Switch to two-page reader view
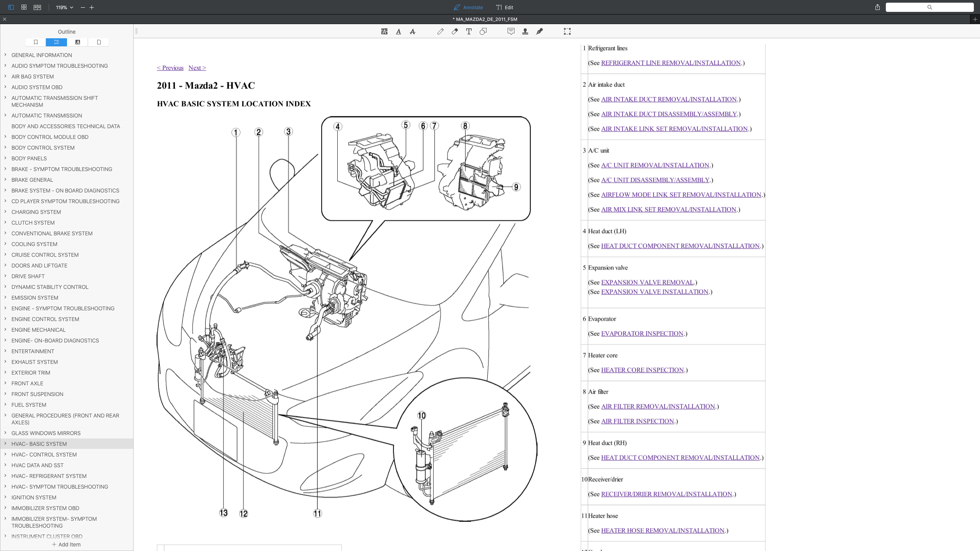Viewport: 980px width, 551px height. pyautogui.click(x=37, y=7)
